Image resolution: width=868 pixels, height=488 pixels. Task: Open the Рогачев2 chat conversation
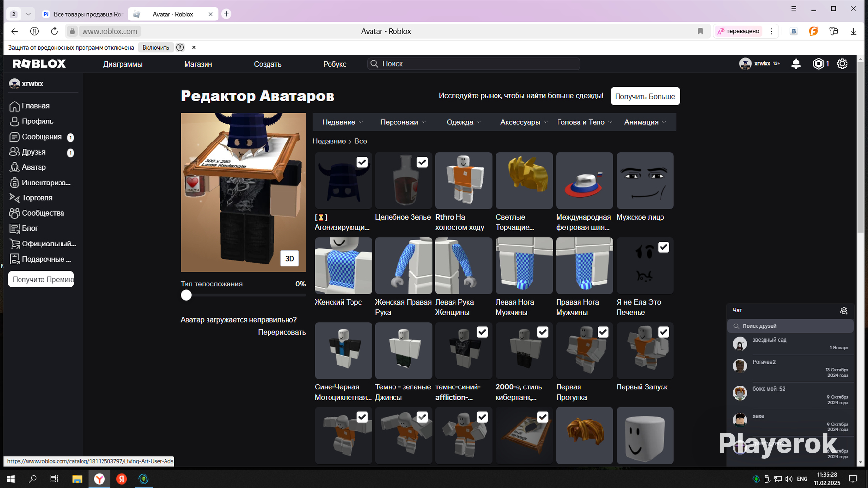[x=790, y=368]
